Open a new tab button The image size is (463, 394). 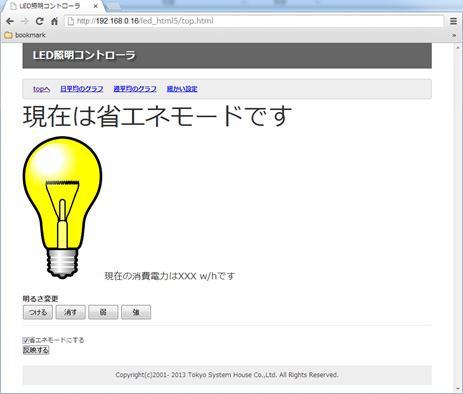click(114, 6)
